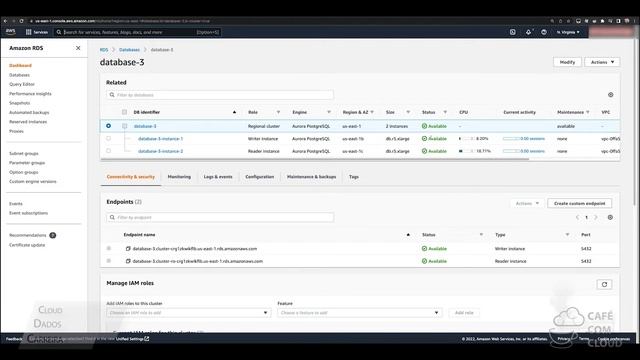
Task: Focus the Filter by databases field
Action: 220,95
